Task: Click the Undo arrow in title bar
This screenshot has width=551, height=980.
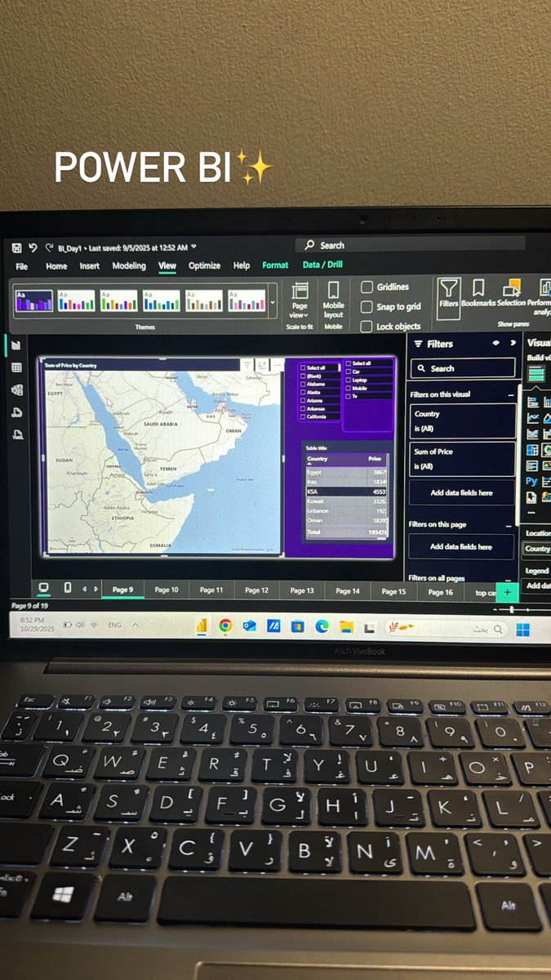Action: [x=33, y=247]
